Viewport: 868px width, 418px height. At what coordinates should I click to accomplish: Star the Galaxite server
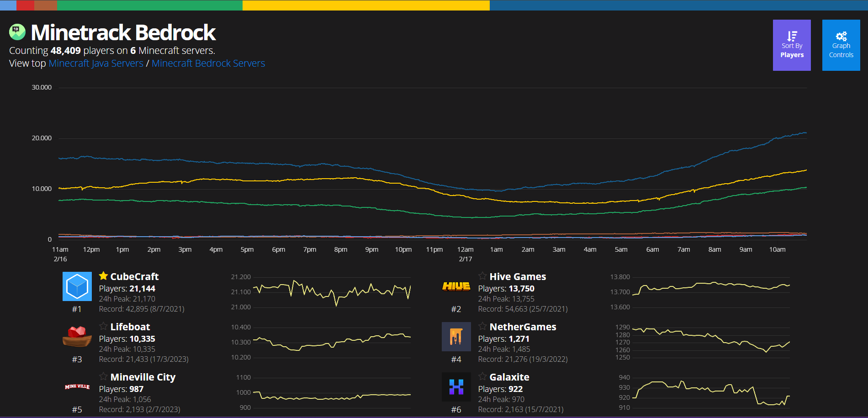(482, 376)
